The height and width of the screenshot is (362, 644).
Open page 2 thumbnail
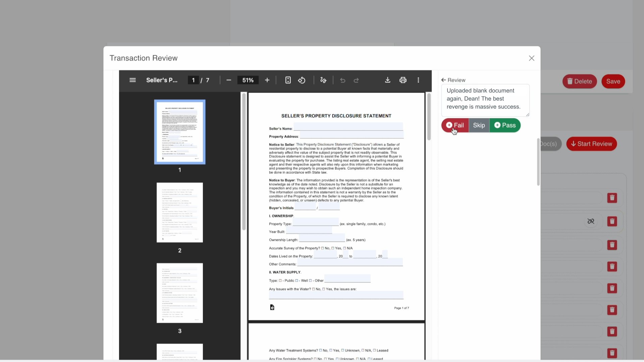(179, 213)
